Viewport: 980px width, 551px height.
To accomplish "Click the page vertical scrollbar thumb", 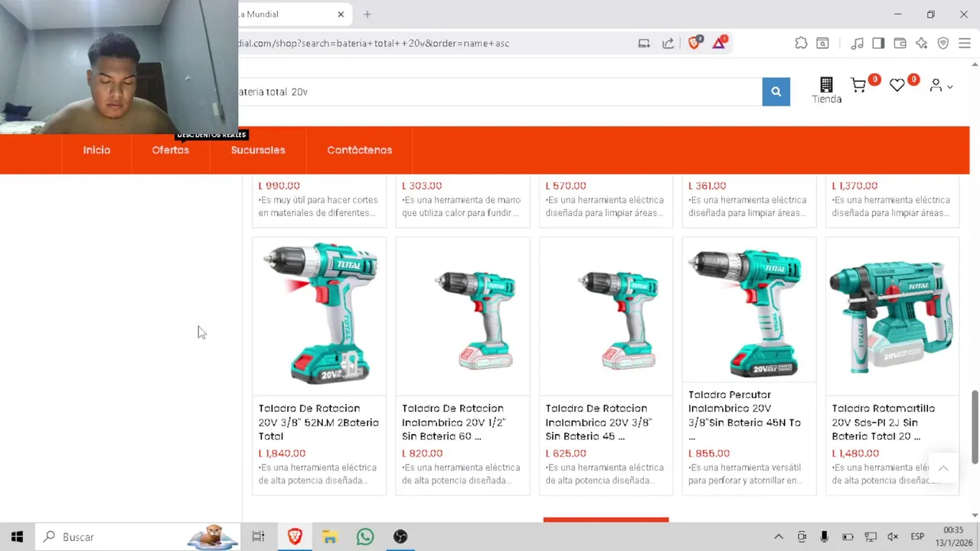I will tap(975, 427).
